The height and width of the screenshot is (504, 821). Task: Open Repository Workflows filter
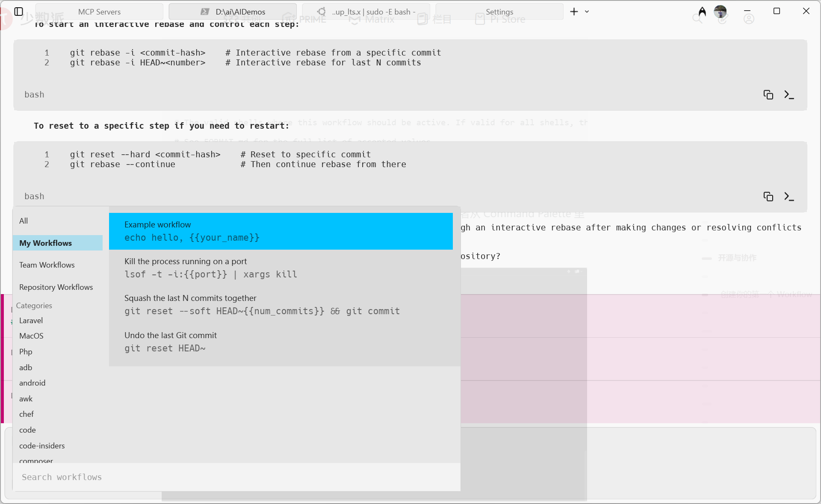56,287
